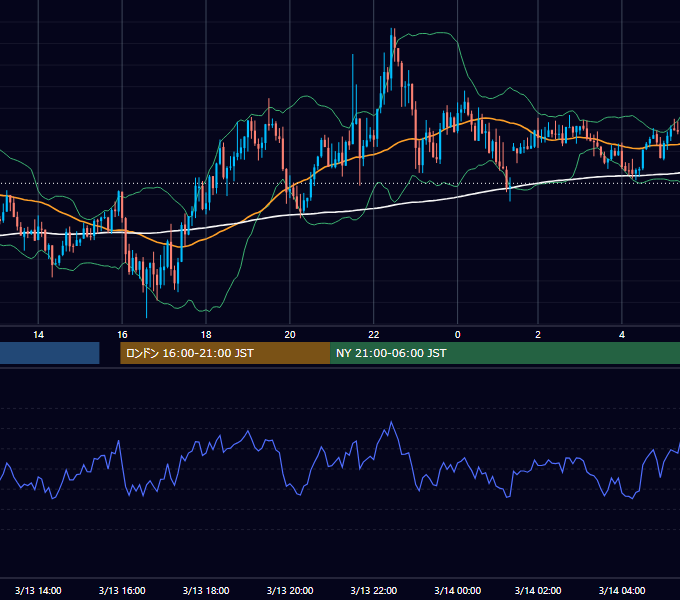
Task: Click the 3/13 18:00 time label
Action: pyautogui.click(x=206, y=590)
